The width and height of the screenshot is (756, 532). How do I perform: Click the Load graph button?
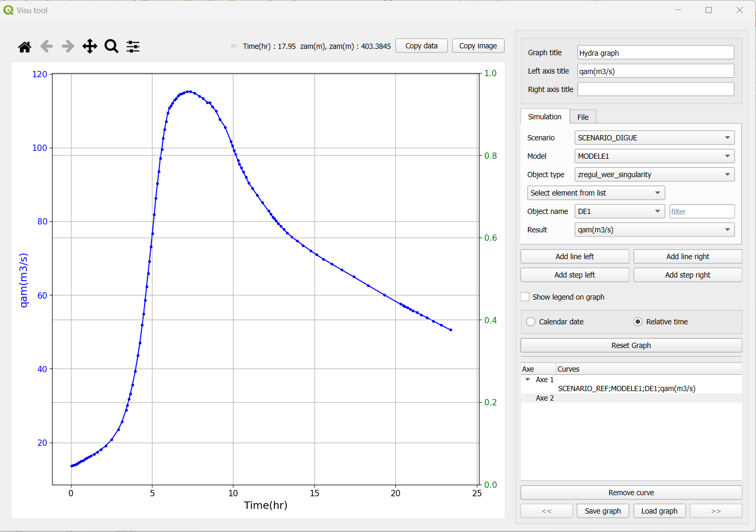point(659,511)
